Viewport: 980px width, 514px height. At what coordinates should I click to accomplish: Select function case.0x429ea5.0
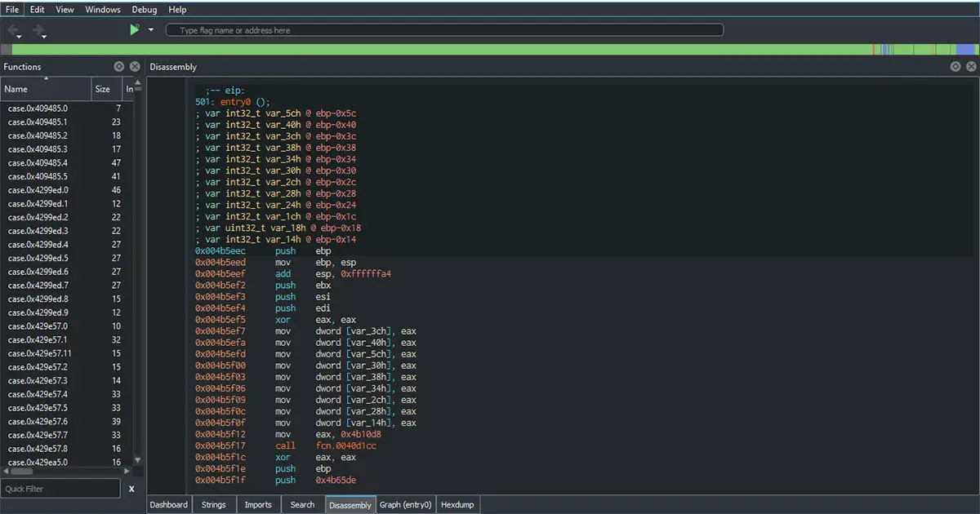pyautogui.click(x=65, y=463)
